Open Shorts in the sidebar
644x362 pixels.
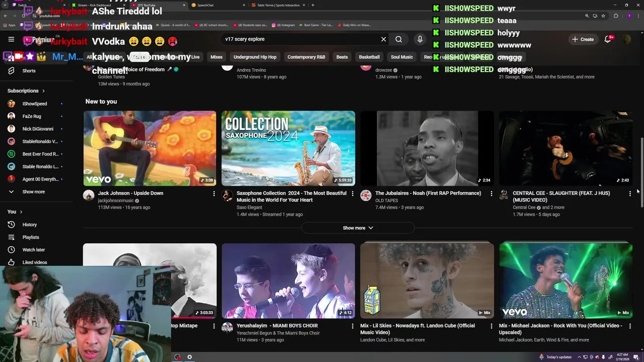pos(35,71)
